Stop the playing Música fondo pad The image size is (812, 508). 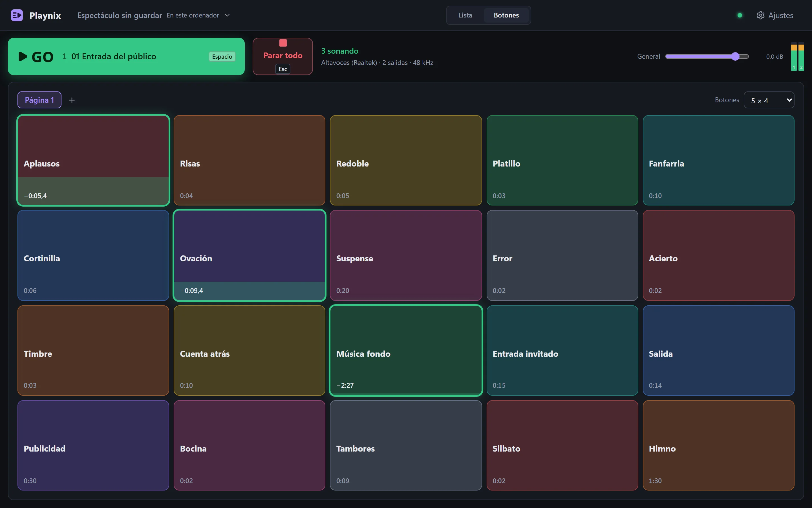pos(406,351)
